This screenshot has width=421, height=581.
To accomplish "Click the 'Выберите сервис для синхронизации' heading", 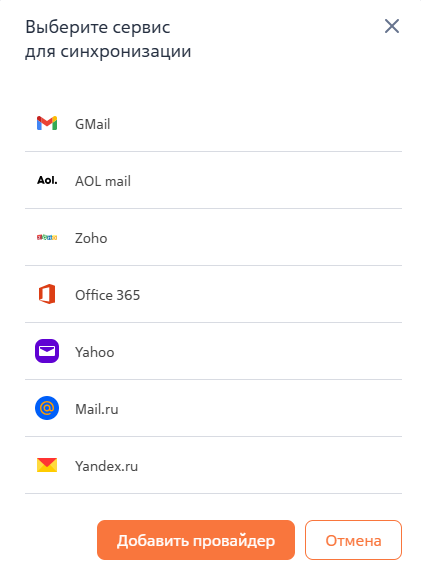I will pyautogui.click(x=108, y=39).
